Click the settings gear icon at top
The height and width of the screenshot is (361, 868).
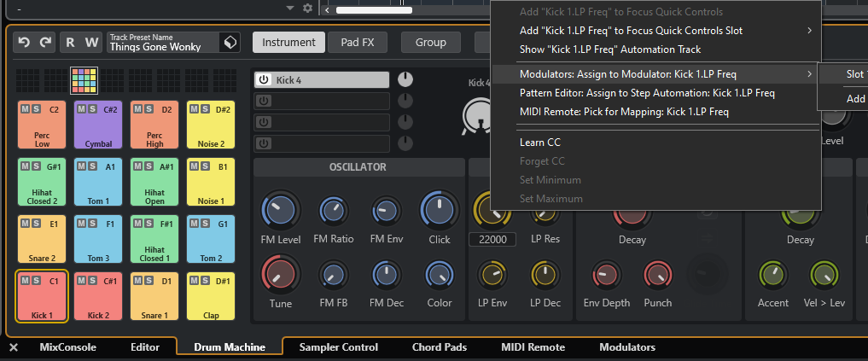click(x=307, y=8)
